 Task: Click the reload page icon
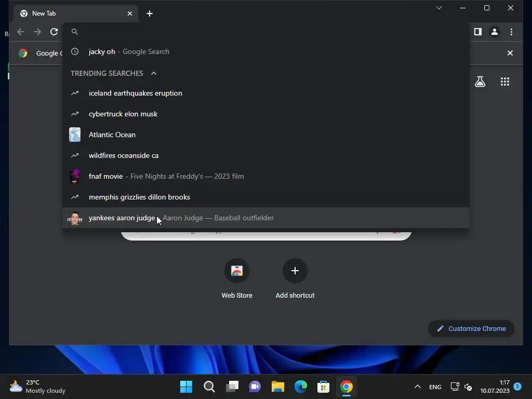(54, 32)
